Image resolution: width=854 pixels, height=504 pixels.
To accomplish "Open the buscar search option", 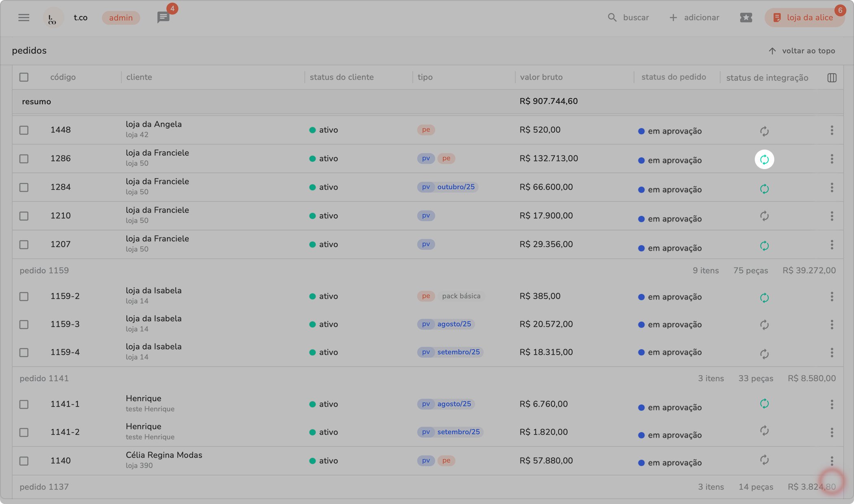I will [x=628, y=17].
